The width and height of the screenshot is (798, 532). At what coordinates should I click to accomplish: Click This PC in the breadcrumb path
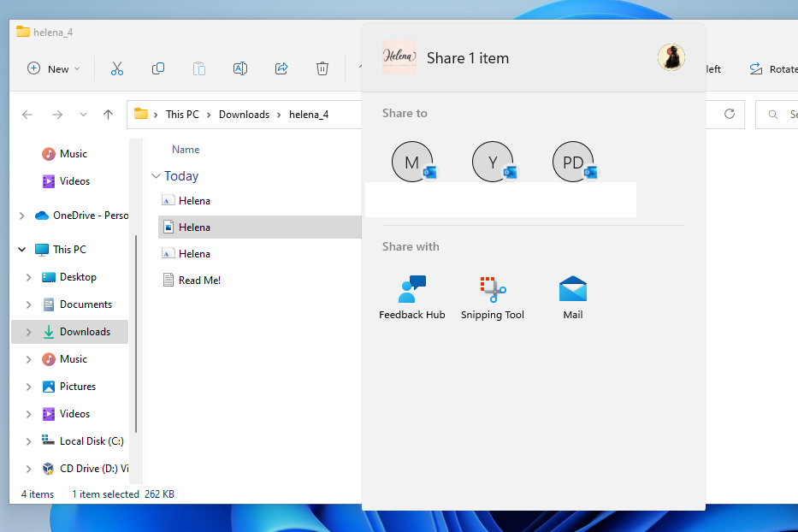point(182,114)
